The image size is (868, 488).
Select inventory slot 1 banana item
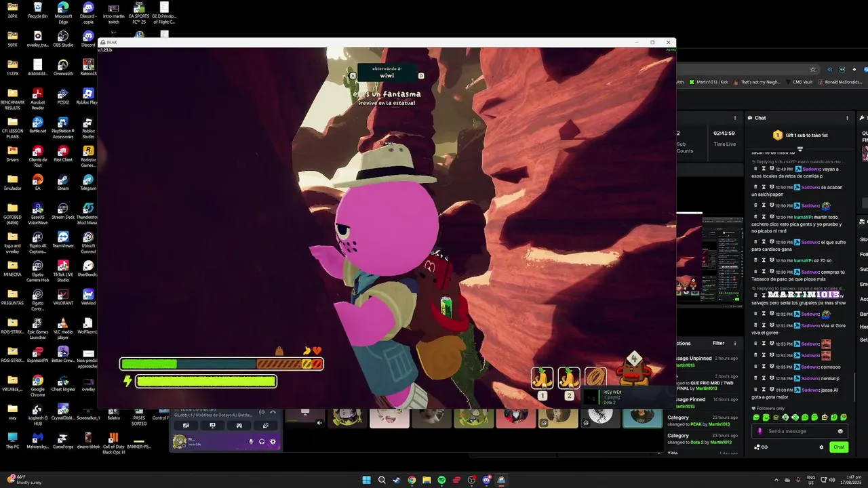542,378
